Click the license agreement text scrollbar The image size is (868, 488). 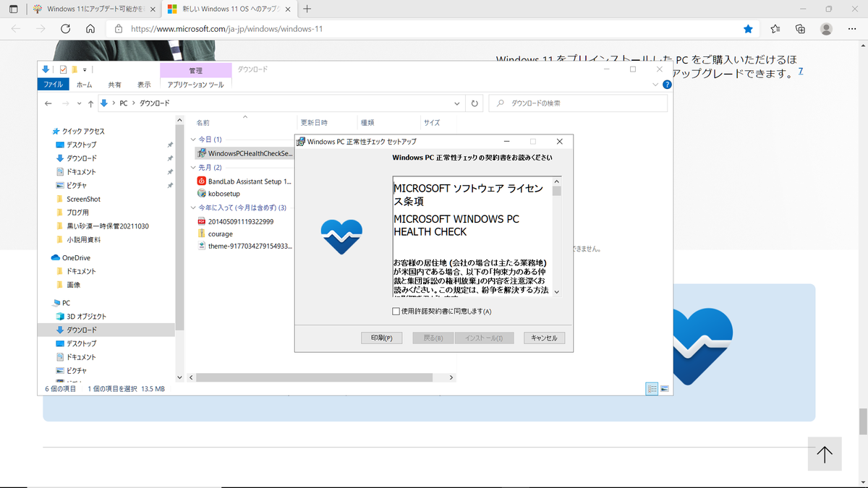[557, 236]
